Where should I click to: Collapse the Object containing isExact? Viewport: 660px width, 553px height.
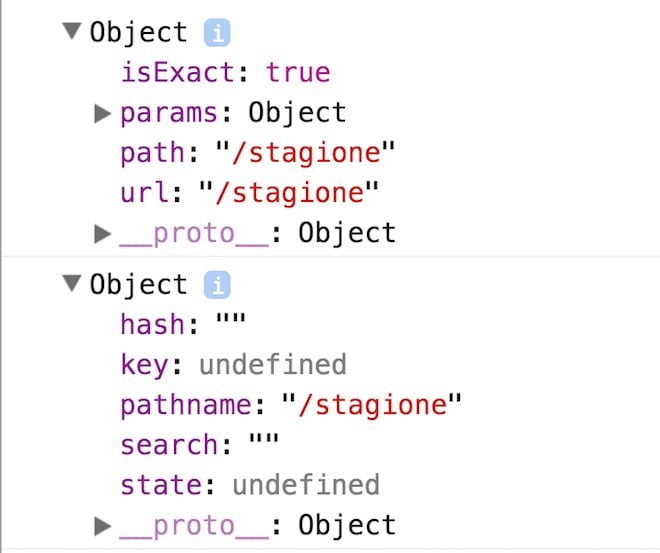pos(71,32)
